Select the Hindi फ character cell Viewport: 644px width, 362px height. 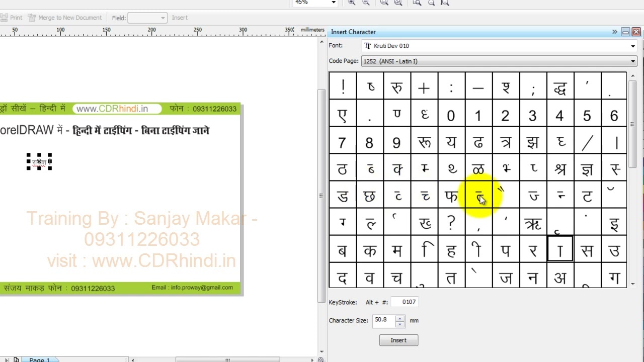tap(451, 195)
